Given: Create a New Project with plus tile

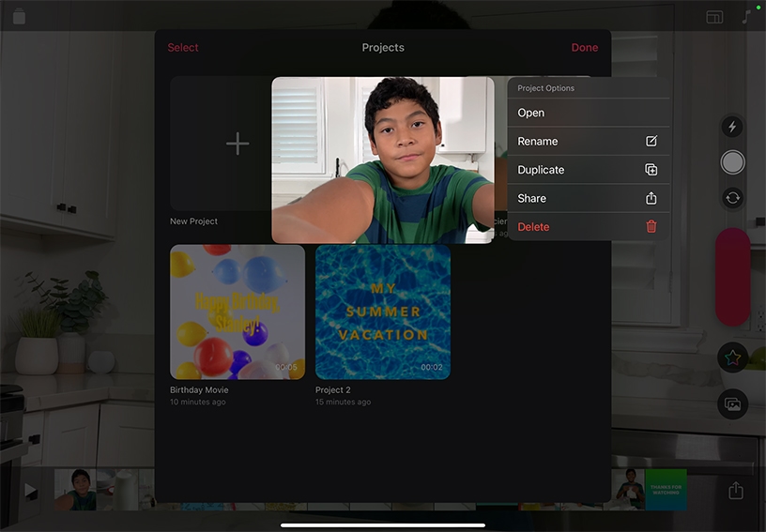Looking at the screenshot, I should [237, 144].
